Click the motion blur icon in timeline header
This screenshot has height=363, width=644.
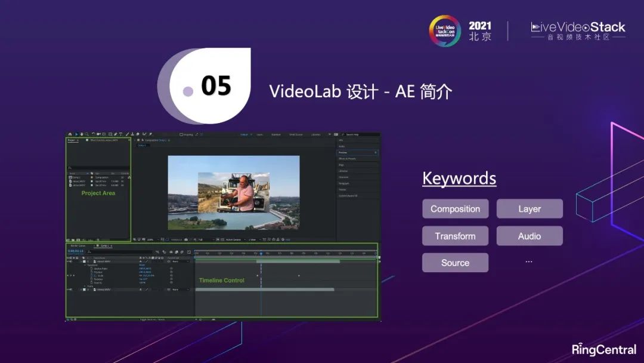pyautogui.click(x=182, y=252)
